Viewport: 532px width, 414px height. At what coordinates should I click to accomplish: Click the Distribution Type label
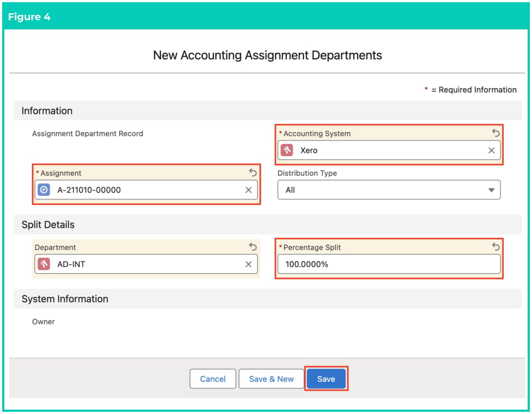click(x=307, y=173)
